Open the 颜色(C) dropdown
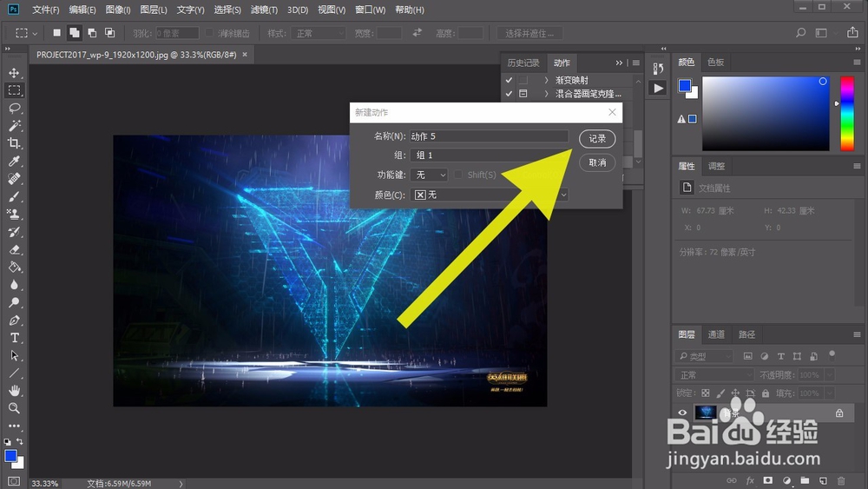Screen dimensions: 868x489 point(490,195)
